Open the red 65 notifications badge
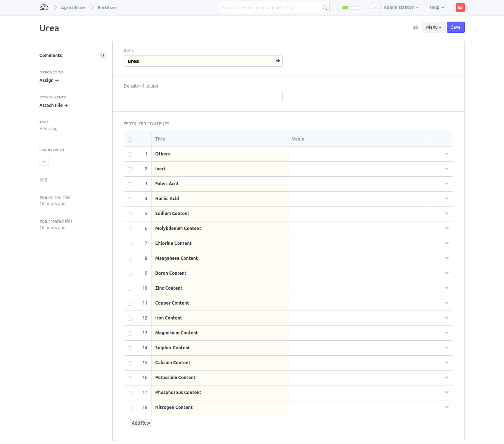This screenshot has width=504, height=444. click(x=460, y=7)
